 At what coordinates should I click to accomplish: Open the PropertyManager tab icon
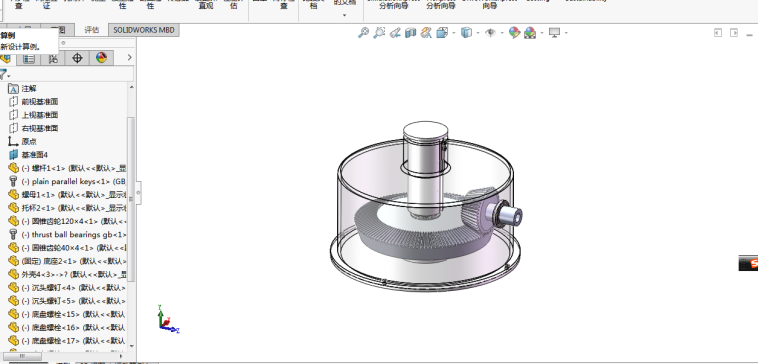[29, 58]
